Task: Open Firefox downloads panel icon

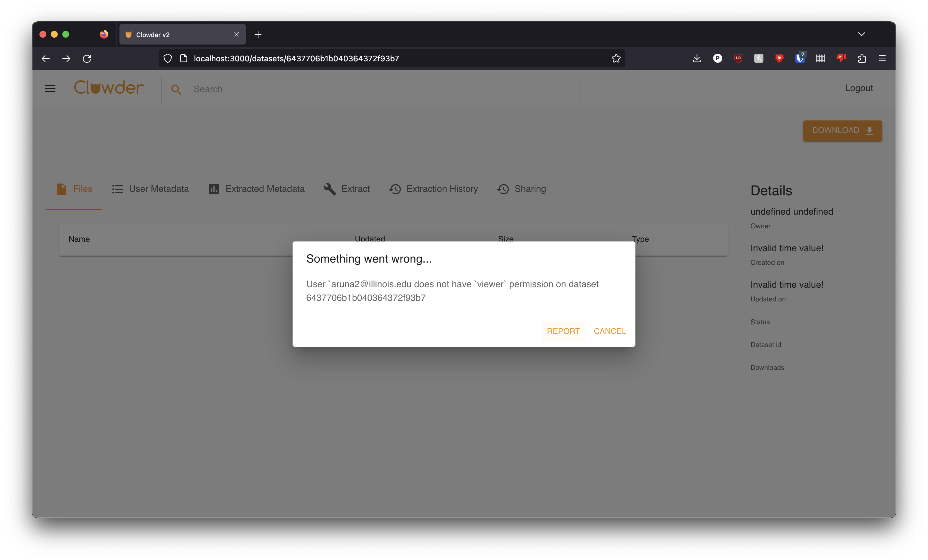Action: point(696,58)
